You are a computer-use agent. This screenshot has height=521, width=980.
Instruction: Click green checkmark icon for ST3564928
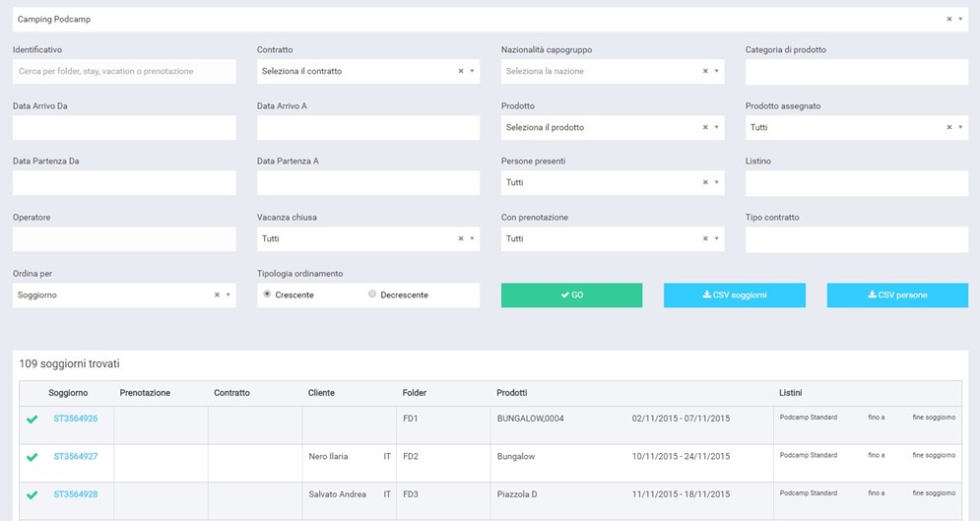click(33, 494)
